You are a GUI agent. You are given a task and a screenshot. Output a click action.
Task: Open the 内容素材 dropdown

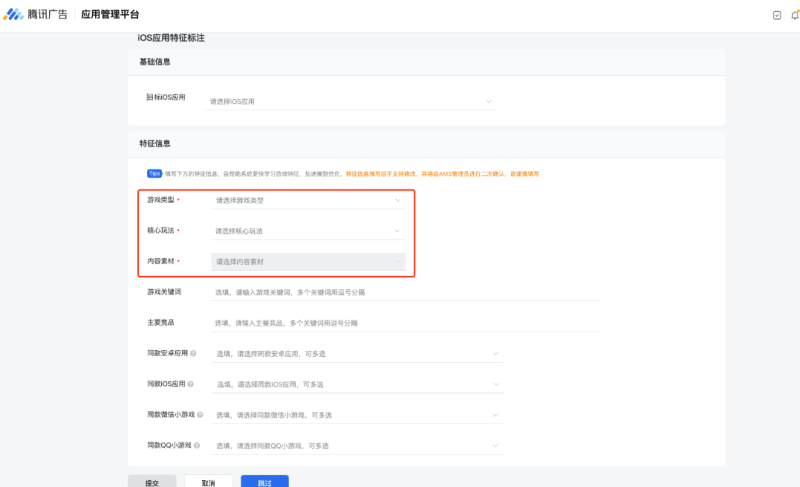[x=308, y=262]
